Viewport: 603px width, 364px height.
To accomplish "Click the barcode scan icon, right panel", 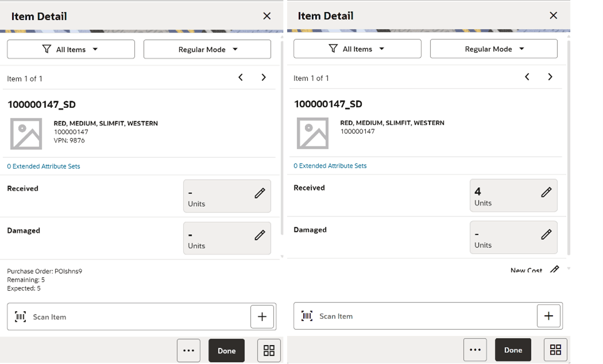I will 307,316.
